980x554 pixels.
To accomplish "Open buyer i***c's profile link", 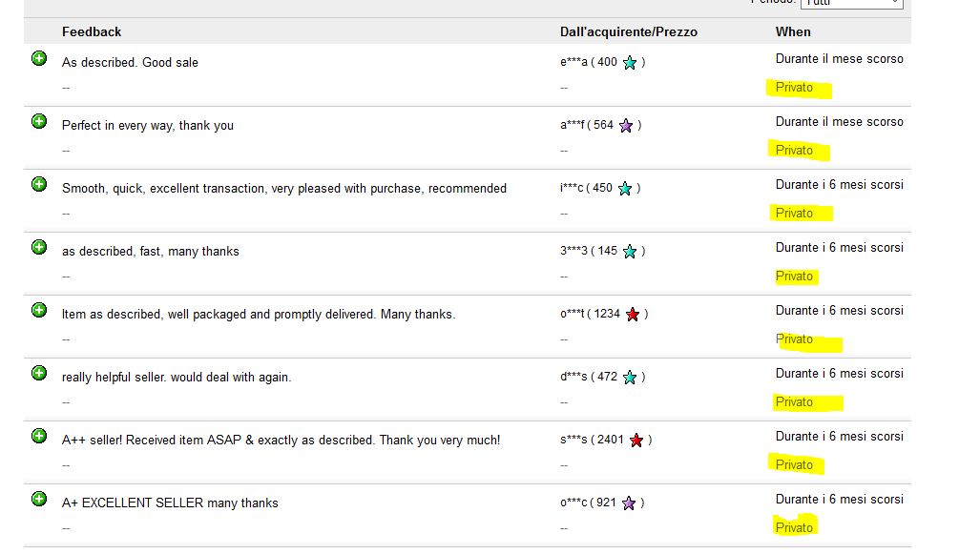I will pyautogui.click(x=572, y=188).
